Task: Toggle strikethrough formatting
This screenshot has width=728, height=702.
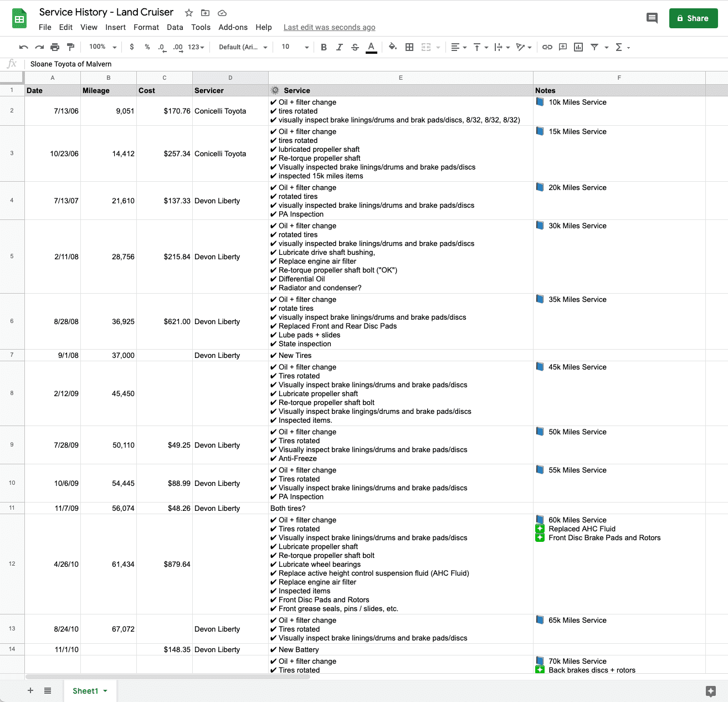Action: [355, 47]
